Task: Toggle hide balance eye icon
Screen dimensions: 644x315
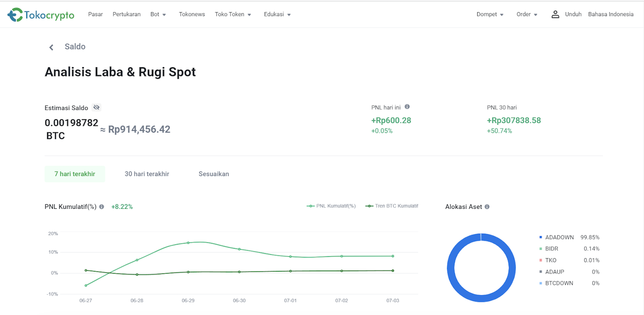Action: point(96,107)
